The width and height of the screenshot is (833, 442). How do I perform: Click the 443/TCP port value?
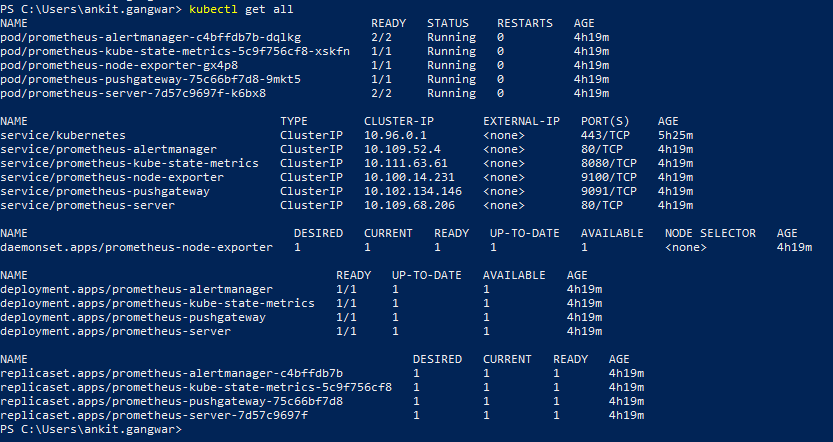[x=605, y=135]
